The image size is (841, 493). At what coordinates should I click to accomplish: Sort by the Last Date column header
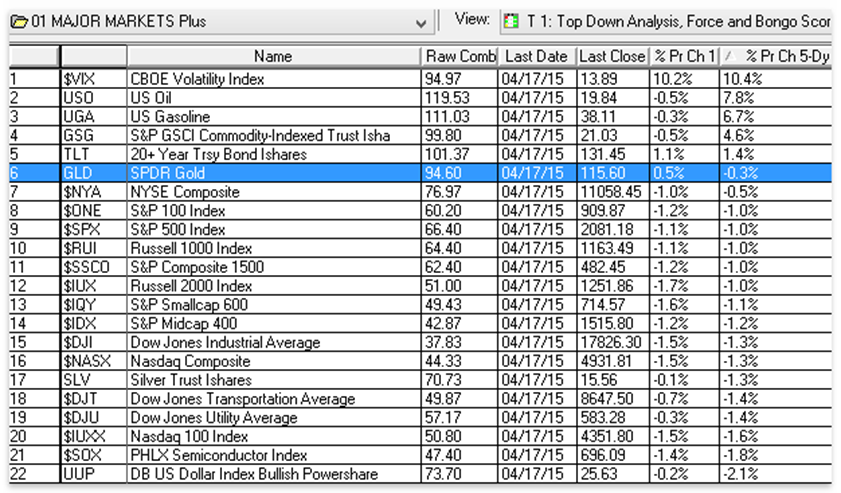[537, 56]
